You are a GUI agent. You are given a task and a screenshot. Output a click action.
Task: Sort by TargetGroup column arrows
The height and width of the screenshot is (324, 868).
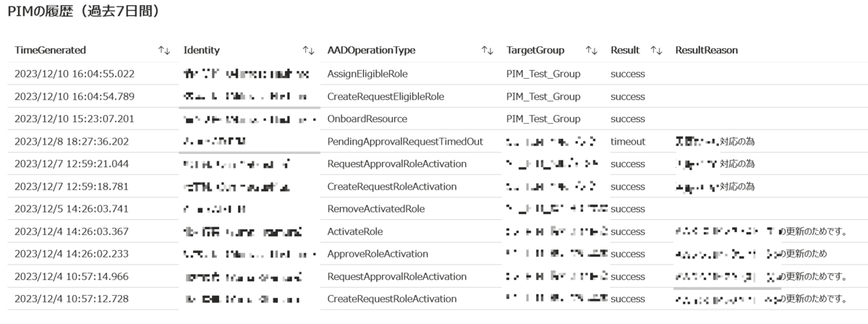point(592,50)
